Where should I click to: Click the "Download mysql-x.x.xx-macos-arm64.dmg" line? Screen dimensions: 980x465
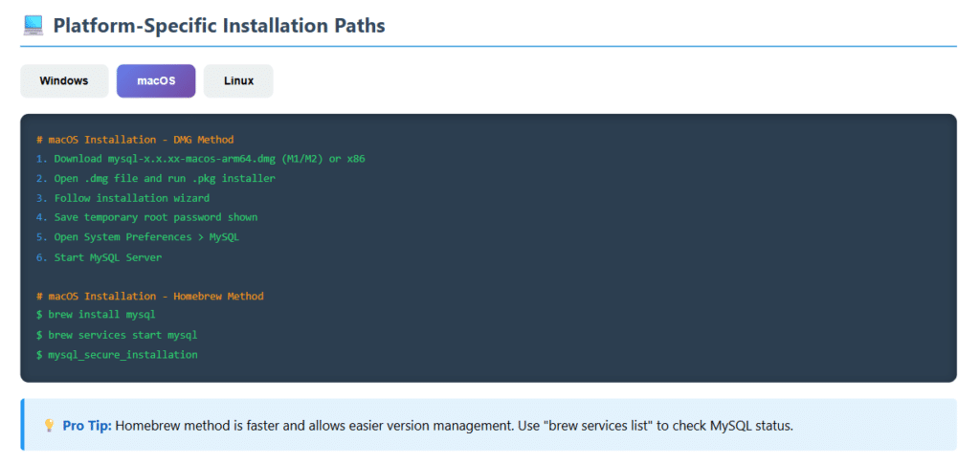[x=201, y=159]
